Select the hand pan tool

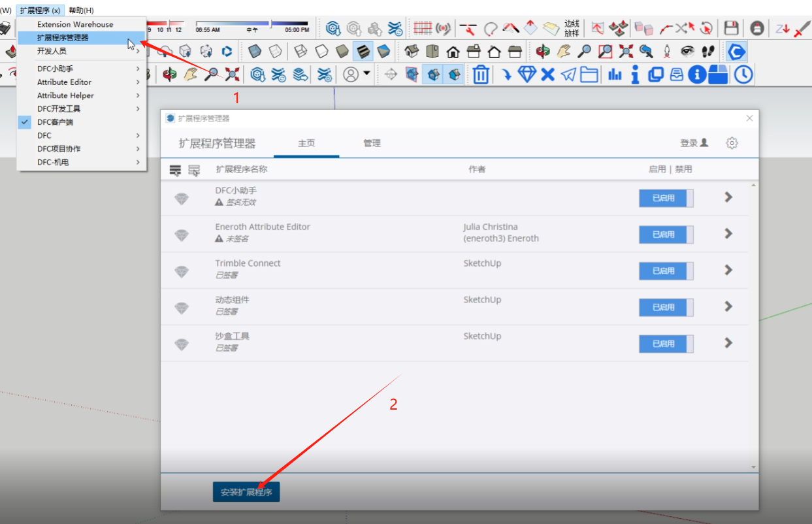(x=564, y=51)
